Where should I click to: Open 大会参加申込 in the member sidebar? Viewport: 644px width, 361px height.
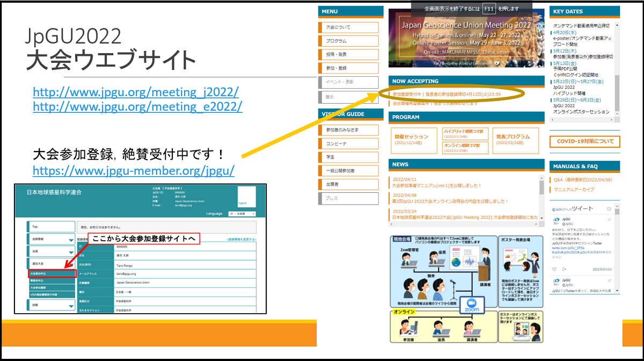[x=52, y=273]
